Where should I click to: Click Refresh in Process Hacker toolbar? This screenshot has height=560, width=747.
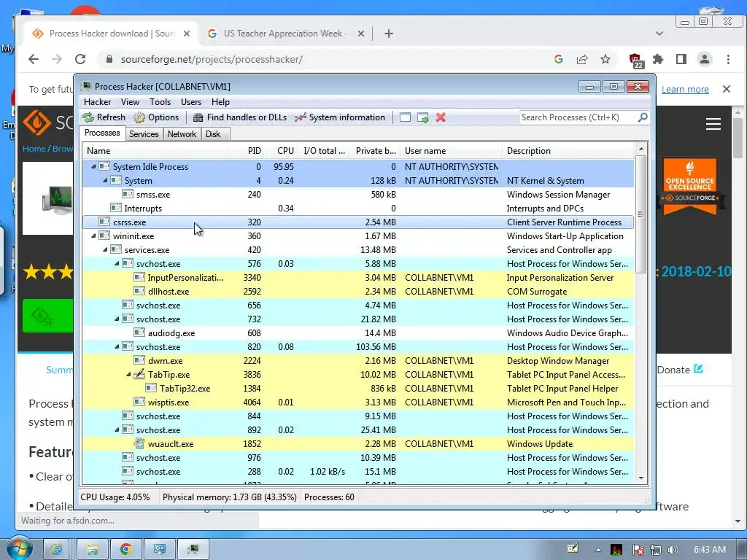[x=104, y=117]
